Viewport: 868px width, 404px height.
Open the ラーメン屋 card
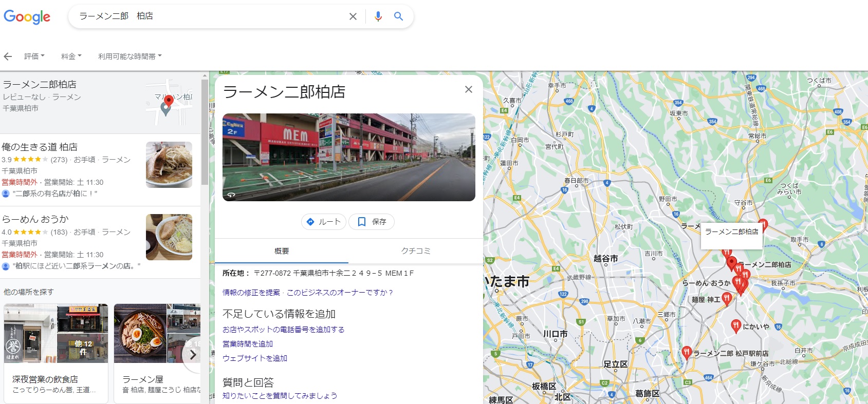157,353
